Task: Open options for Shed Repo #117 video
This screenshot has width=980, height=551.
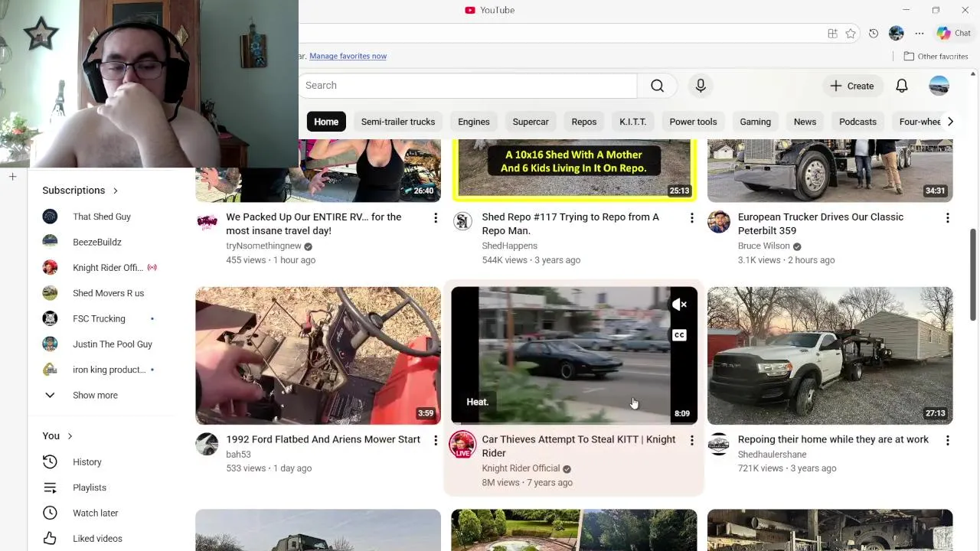Action: (691, 218)
